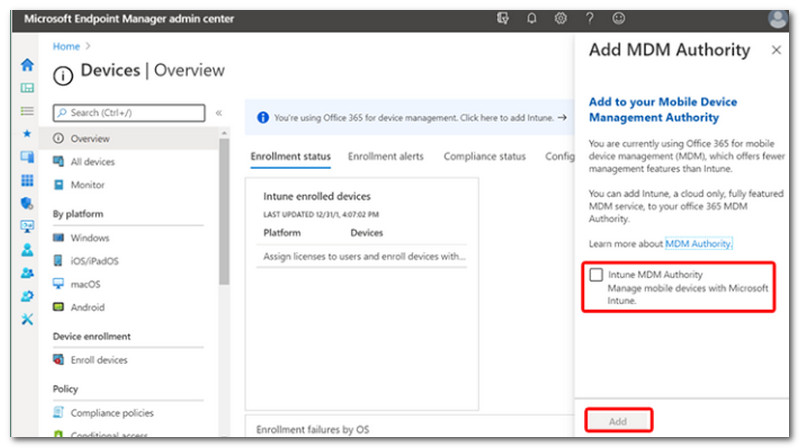Click the Devices Overview info icon
This screenshot has width=800, height=448.
pos(63,77)
